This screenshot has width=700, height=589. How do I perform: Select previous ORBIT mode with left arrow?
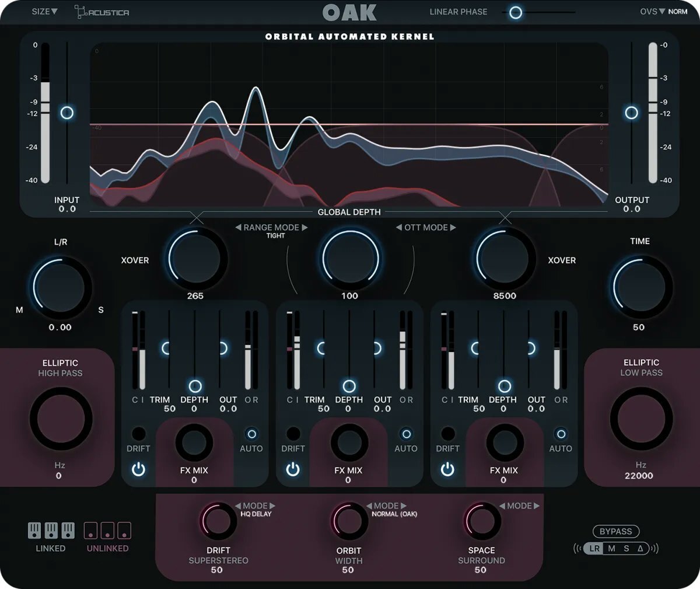[x=369, y=506]
